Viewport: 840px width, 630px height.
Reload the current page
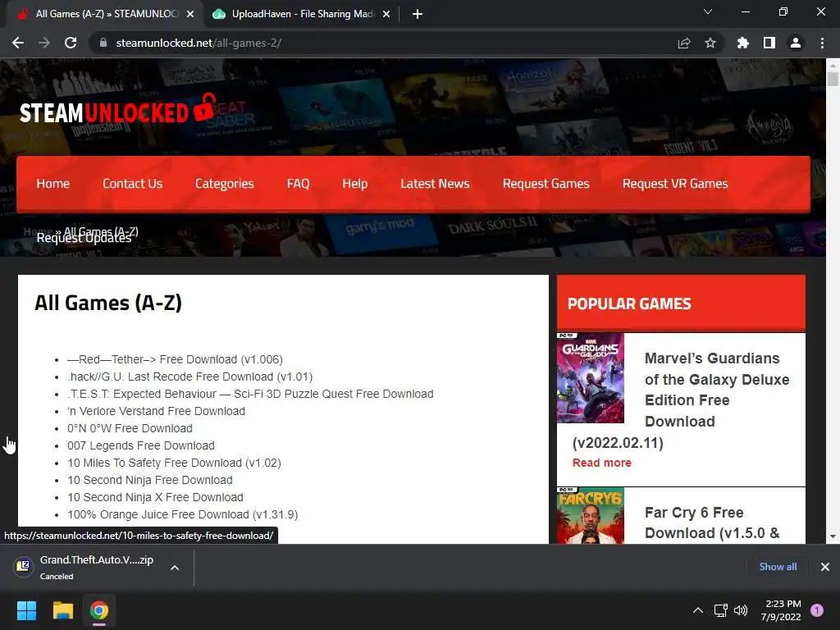point(71,43)
